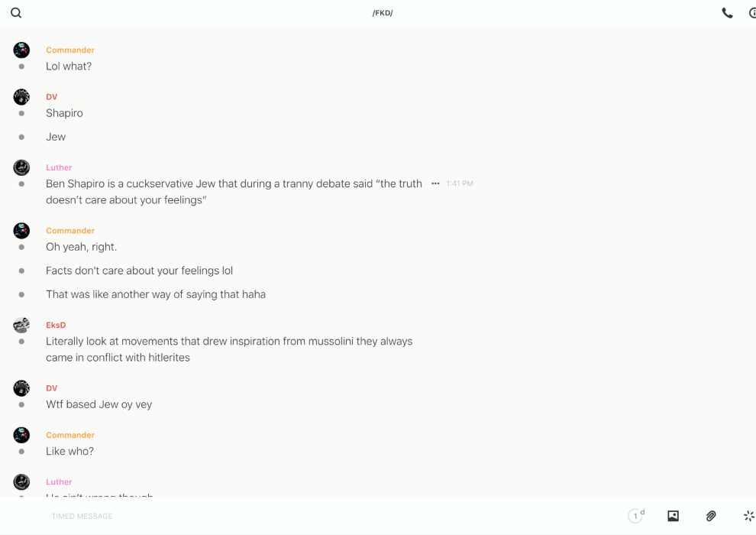Click the pink "Luther" name at 1:41 PM

coord(59,167)
